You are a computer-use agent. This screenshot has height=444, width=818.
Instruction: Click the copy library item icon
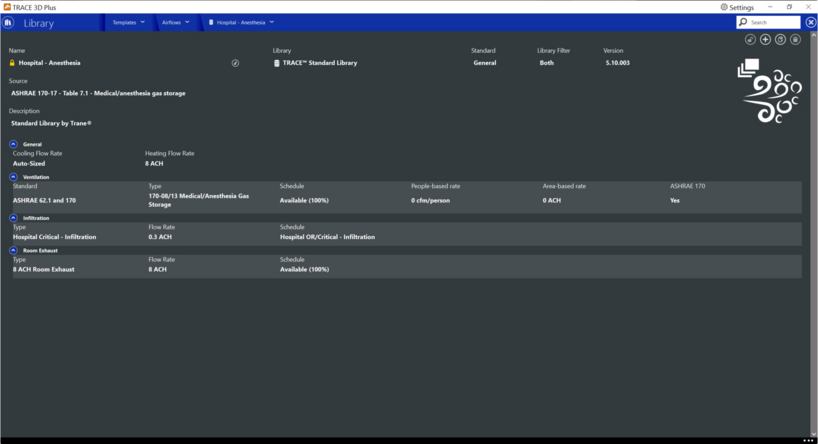(780, 40)
